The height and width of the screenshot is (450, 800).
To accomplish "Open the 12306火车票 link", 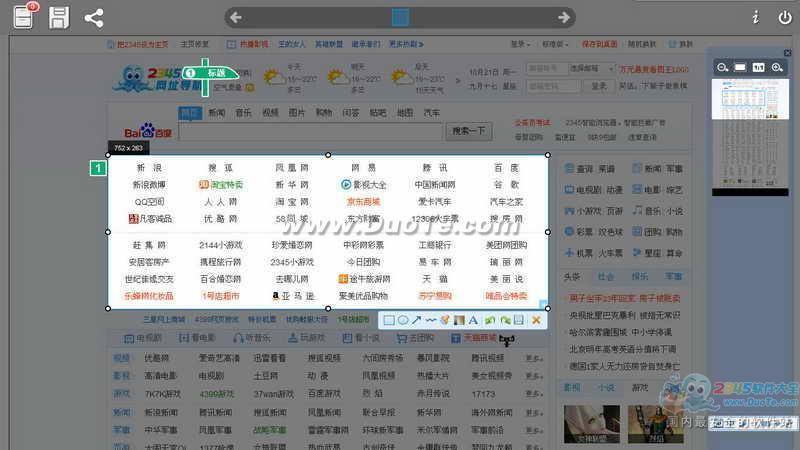I will click(x=435, y=218).
